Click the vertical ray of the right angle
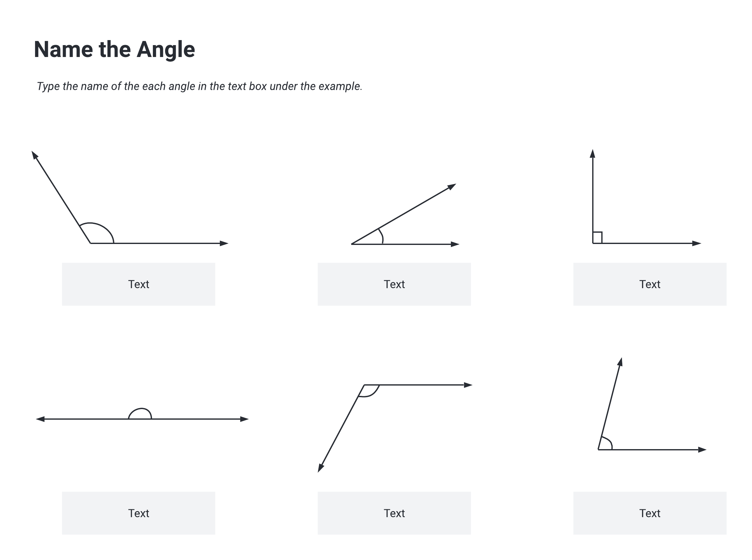This screenshot has height=560, width=752. click(593, 197)
